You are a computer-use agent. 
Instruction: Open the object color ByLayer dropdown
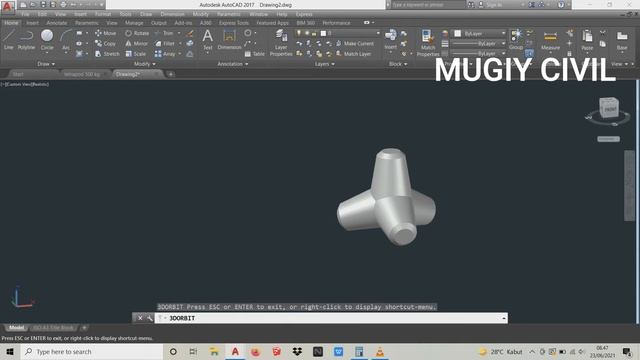tap(503, 33)
